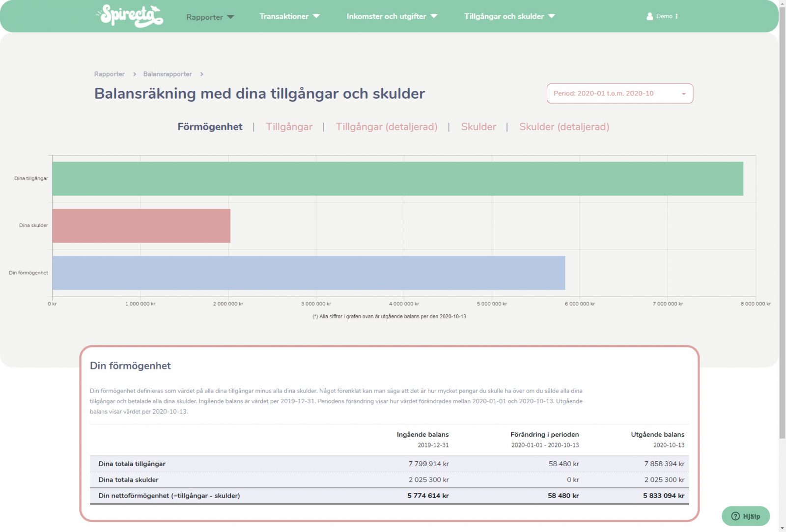Viewport: 786px width, 532px height.
Task: Select the Förmögenhet tab
Action: (210, 127)
